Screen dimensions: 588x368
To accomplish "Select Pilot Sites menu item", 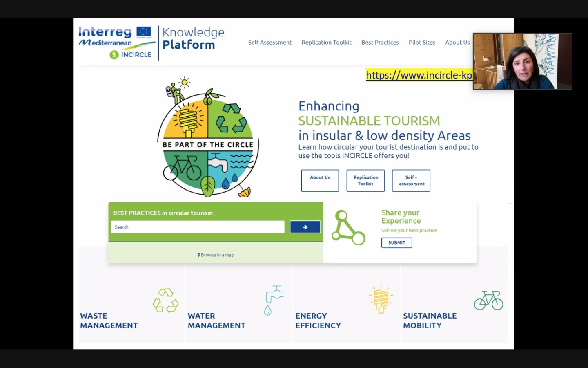I will pyautogui.click(x=422, y=42).
